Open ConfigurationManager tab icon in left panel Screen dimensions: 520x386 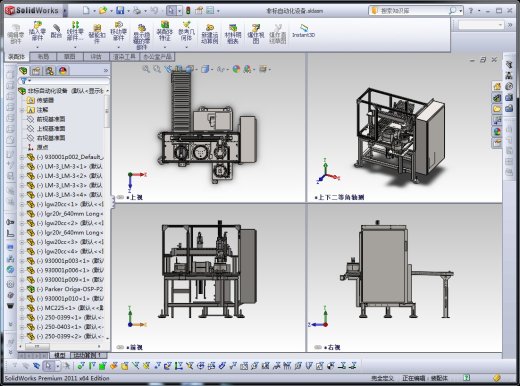50,71
